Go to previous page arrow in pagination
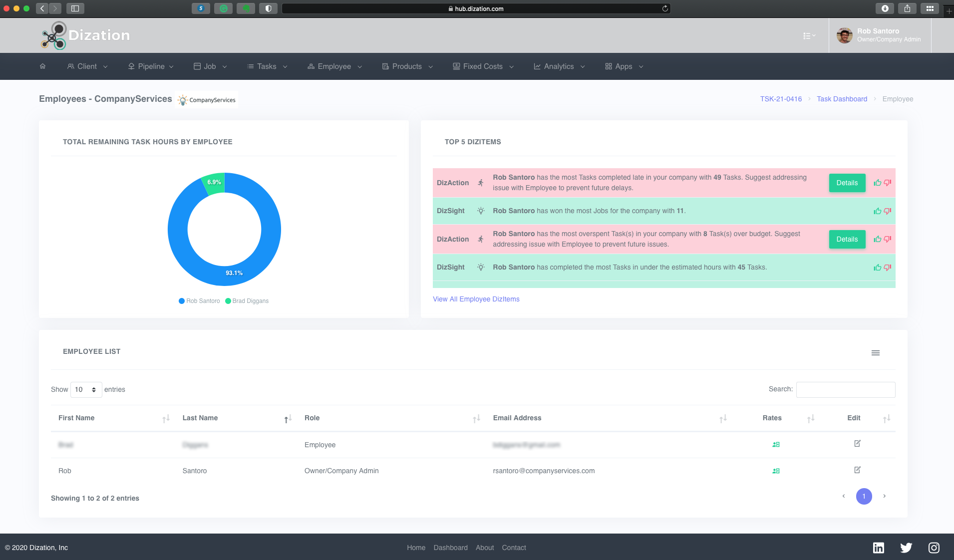Viewport: 954px width, 560px height. tap(844, 496)
